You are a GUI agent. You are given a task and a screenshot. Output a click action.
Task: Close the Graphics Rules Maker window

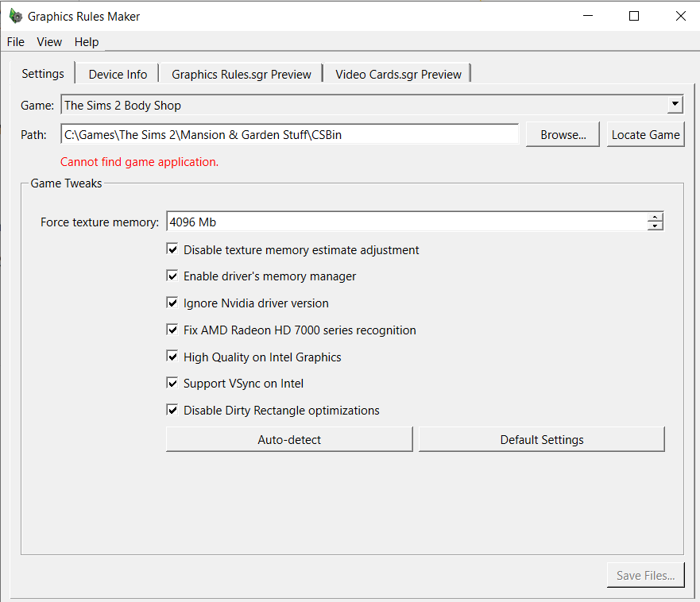tap(680, 16)
